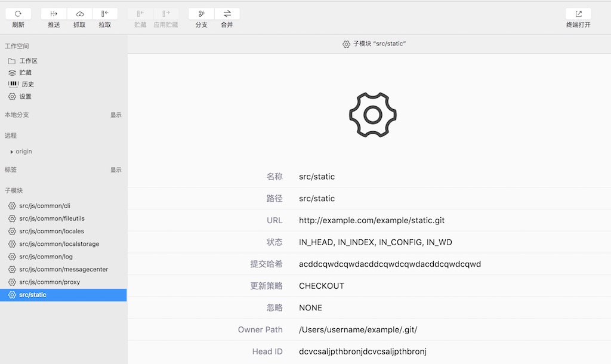The image size is (611, 364).
Task: Click the large gear submodule icon
Action: (x=373, y=115)
